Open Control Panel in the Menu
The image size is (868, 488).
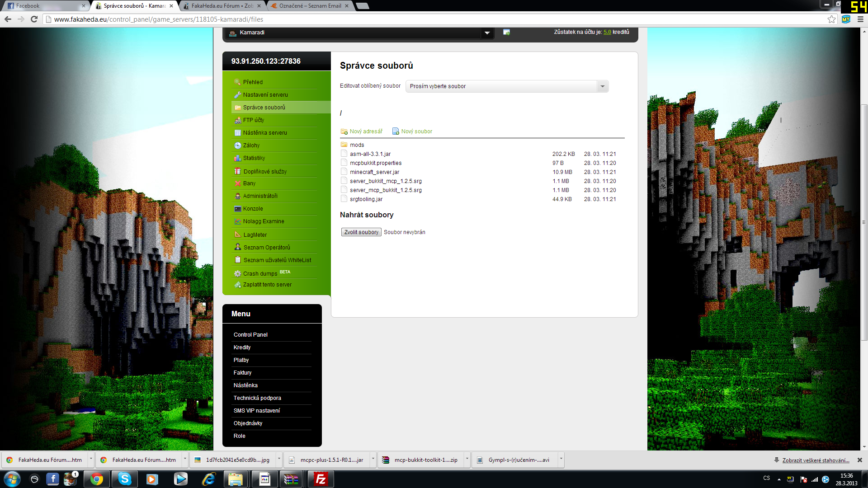250,334
